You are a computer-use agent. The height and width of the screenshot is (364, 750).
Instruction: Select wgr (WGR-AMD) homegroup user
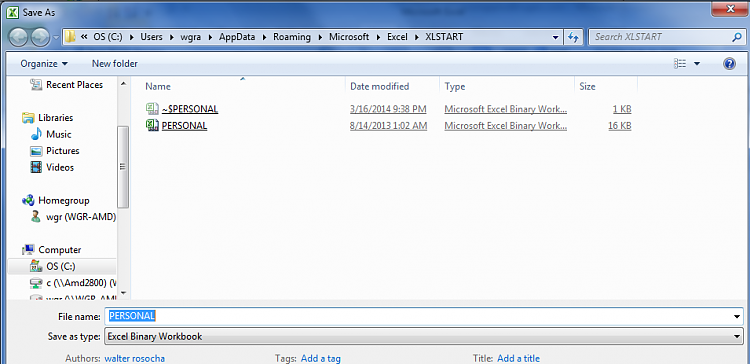[x=81, y=217]
